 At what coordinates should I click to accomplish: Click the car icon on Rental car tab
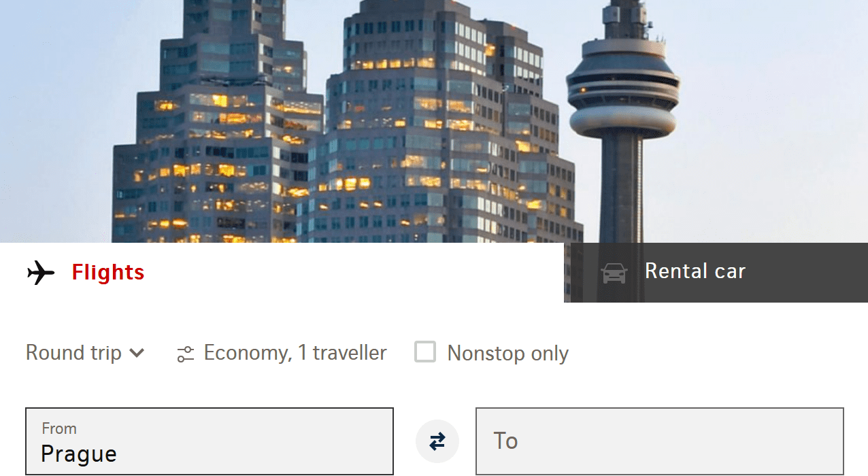(x=614, y=273)
